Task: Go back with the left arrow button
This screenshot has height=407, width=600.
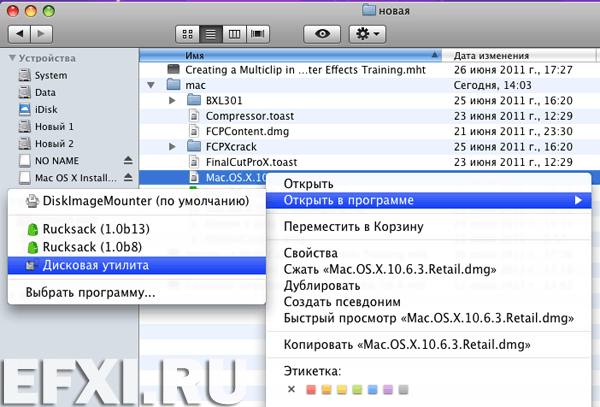Action: (x=19, y=34)
